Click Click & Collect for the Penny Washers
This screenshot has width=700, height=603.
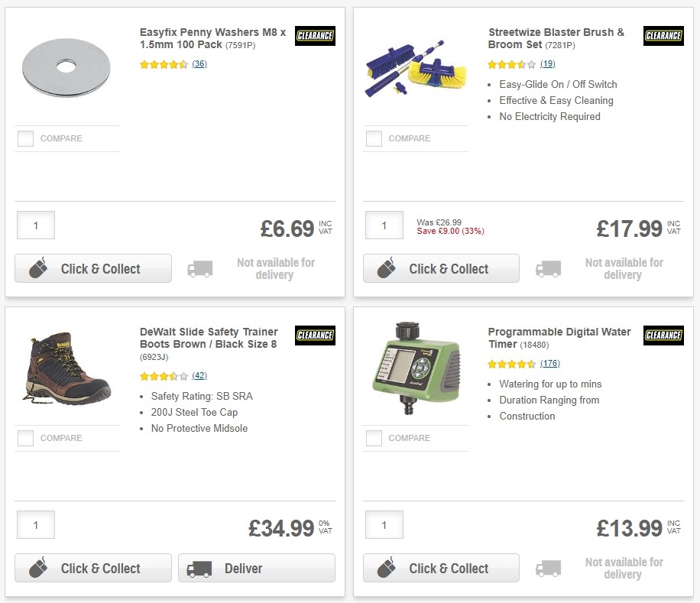coord(92,268)
